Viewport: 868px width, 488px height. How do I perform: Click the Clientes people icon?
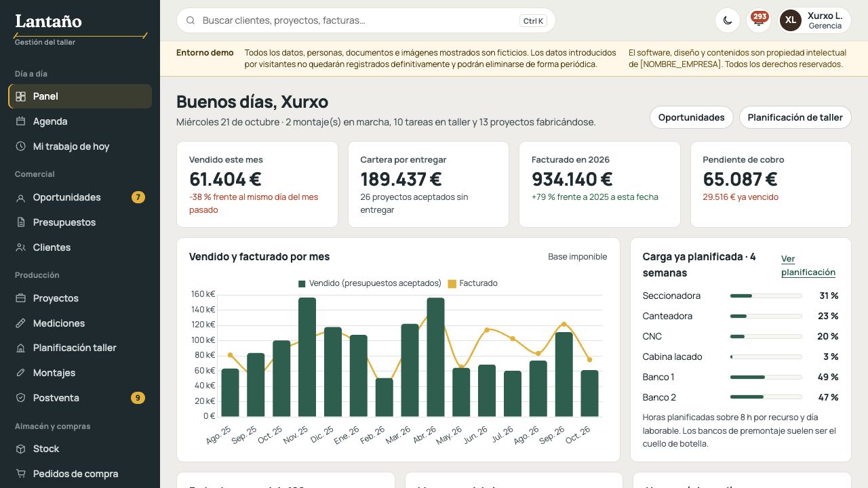point(20,247)
